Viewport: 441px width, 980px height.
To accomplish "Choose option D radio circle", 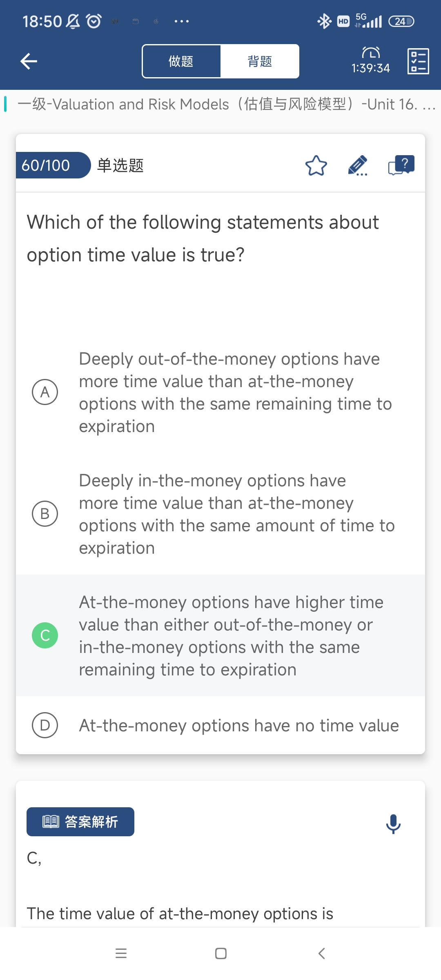I will 45,725.
